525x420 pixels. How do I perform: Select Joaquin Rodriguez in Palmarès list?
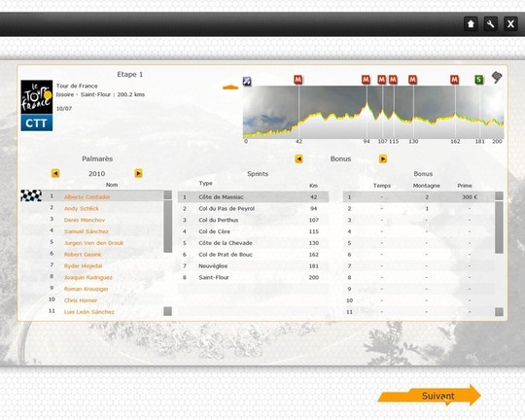[88, 277]
